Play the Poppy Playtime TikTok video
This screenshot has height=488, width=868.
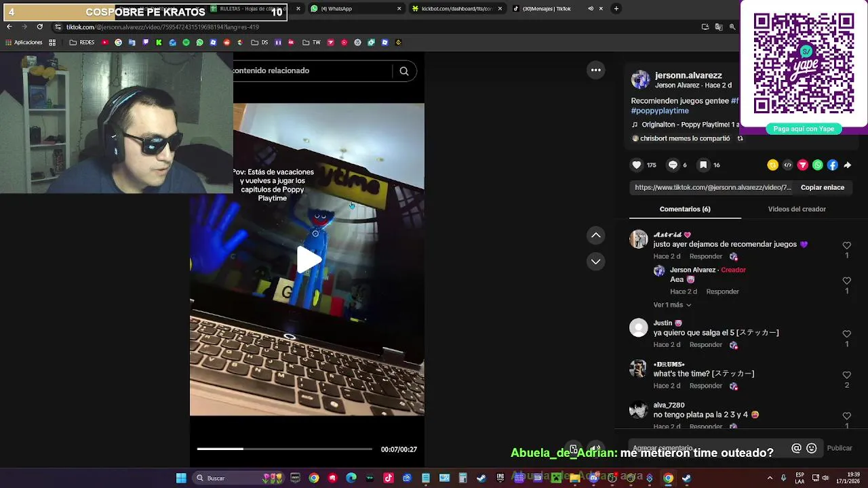click(309, 260)
